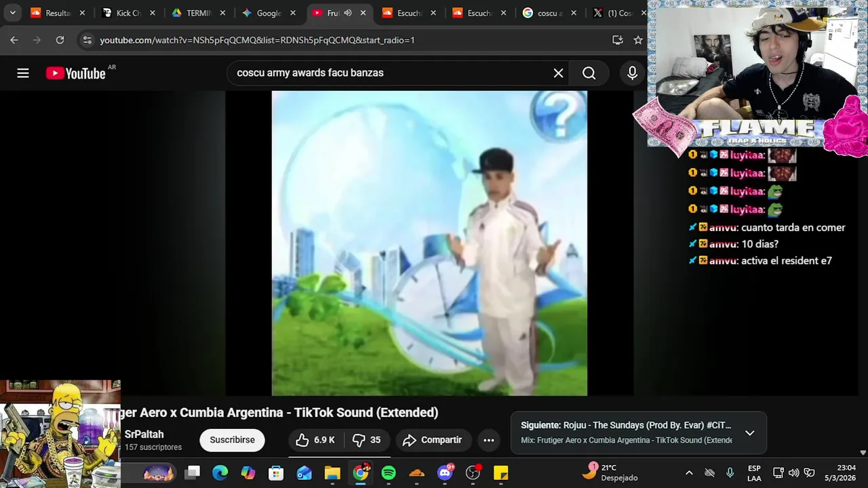Open OBS Studio from the taskbar
868x488 pixels.
473,473
